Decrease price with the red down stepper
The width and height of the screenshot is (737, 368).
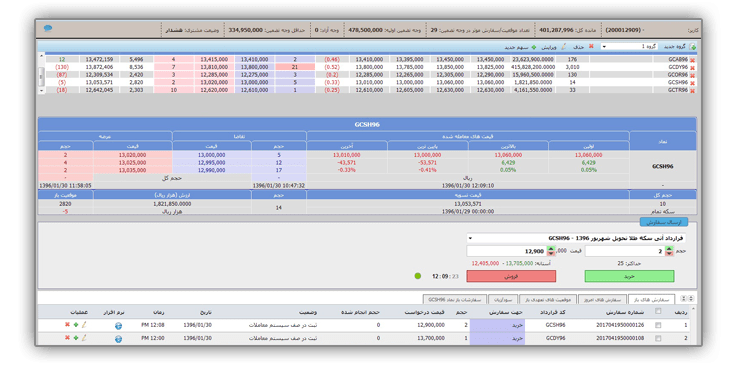coord(551,254)
